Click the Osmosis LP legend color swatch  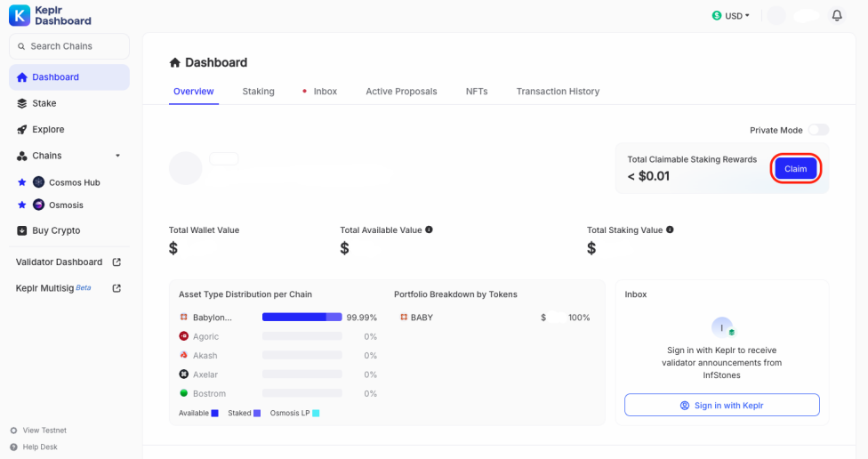[x=316, y=413]
